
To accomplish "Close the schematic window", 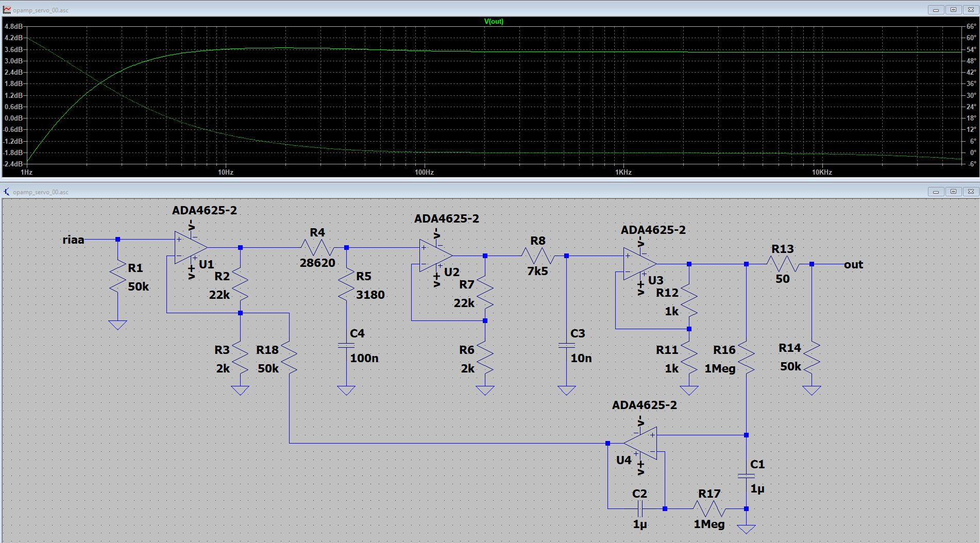I will (x=971, y=192).
